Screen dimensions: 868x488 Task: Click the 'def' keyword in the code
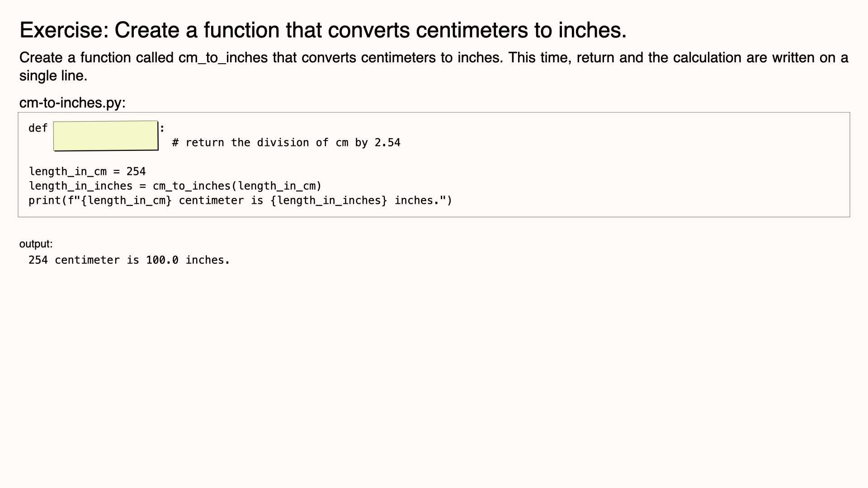click(38, 128)
